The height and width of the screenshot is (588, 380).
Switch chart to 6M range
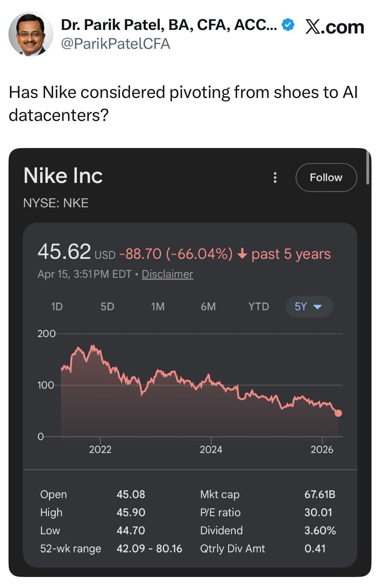tap(208, 306)
